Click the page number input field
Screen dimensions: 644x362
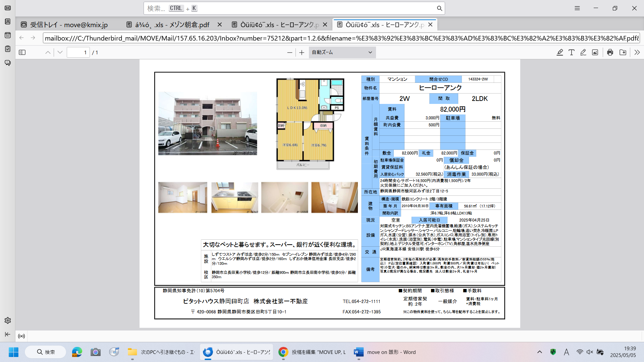click(78, 52)
